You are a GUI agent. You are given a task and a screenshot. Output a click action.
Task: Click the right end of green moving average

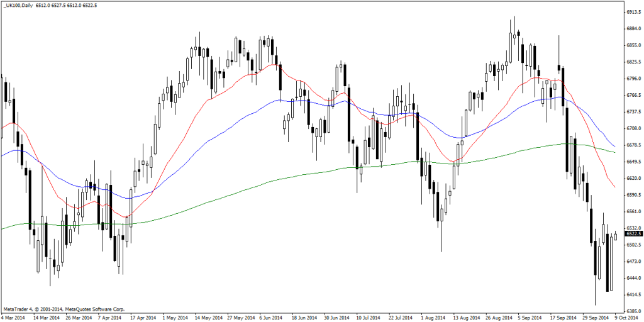[614, 152]
